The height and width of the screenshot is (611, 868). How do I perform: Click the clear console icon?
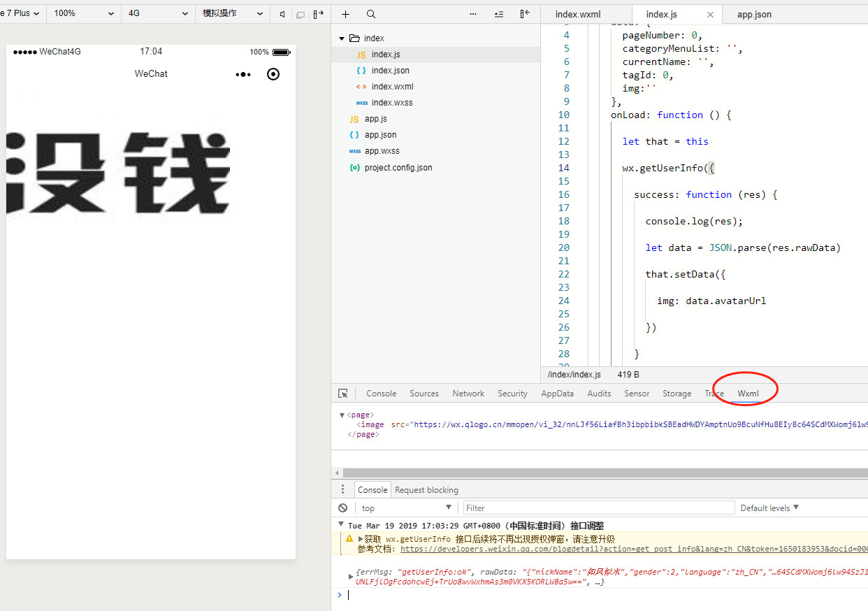[x=342, y=508]
